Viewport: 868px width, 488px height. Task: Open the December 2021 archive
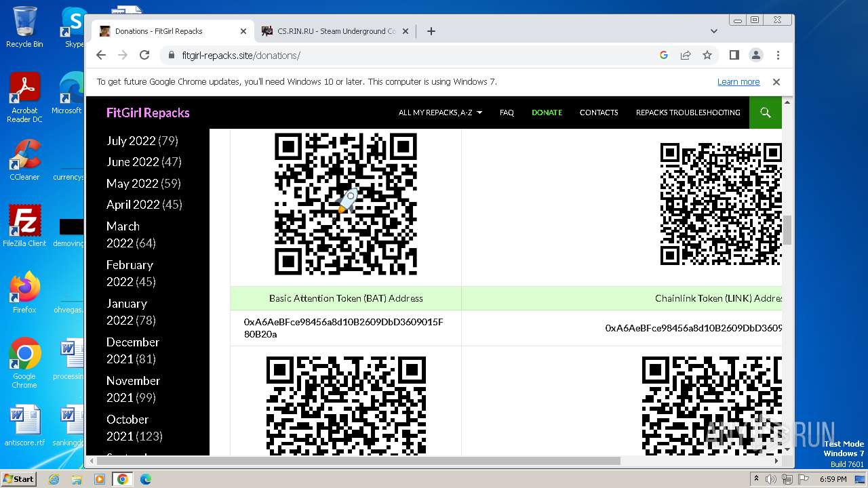point(133,350)
